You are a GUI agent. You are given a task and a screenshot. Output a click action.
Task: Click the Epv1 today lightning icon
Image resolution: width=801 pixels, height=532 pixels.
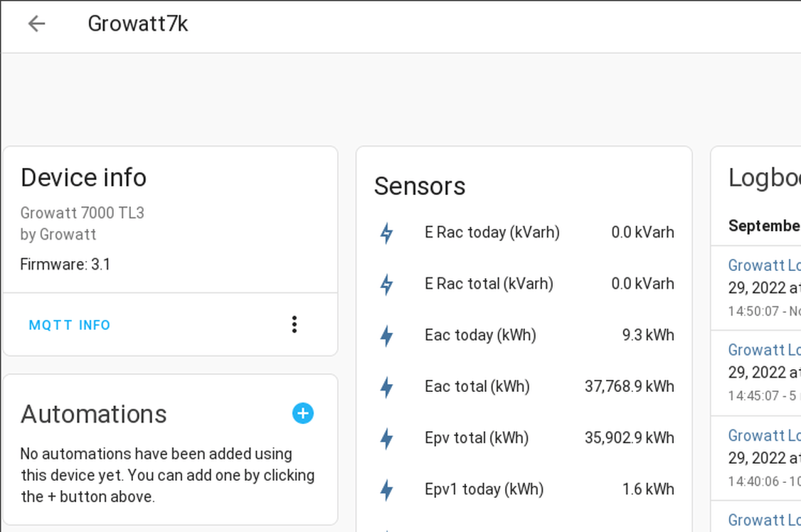pyautogui.click(x=387, y=489)
